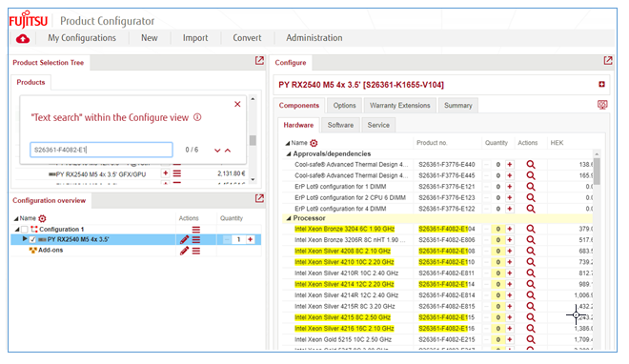Increase quantity of Intel Xeon Bronze 3204
Image resolution: width=629 pixels, height=364 pixels.
[510, 229]
